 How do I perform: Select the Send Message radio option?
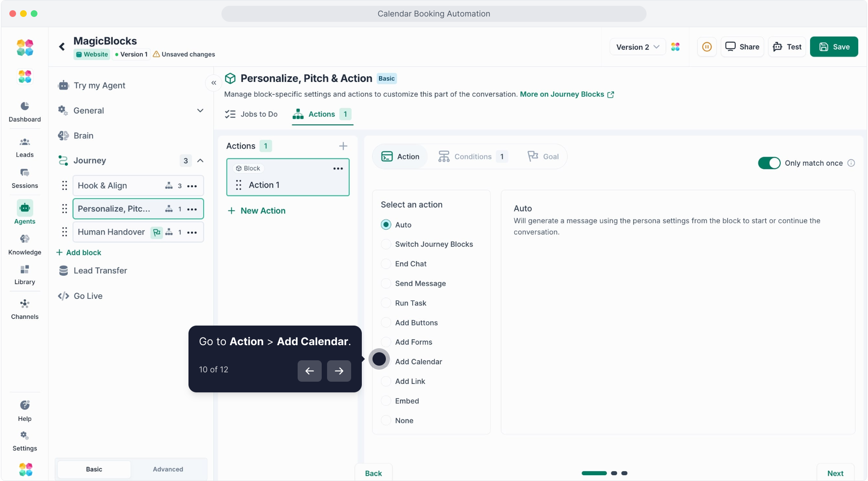pos(386,283)
